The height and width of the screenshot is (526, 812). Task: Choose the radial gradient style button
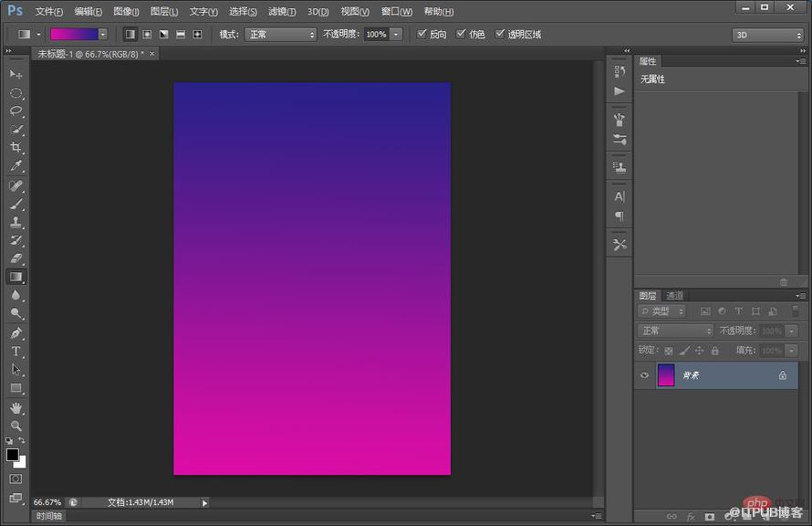[x=147, y=34]
